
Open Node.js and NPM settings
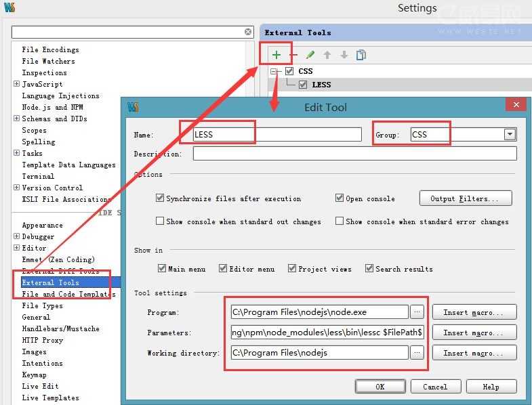pyautogui.click(x=53, y=107)
